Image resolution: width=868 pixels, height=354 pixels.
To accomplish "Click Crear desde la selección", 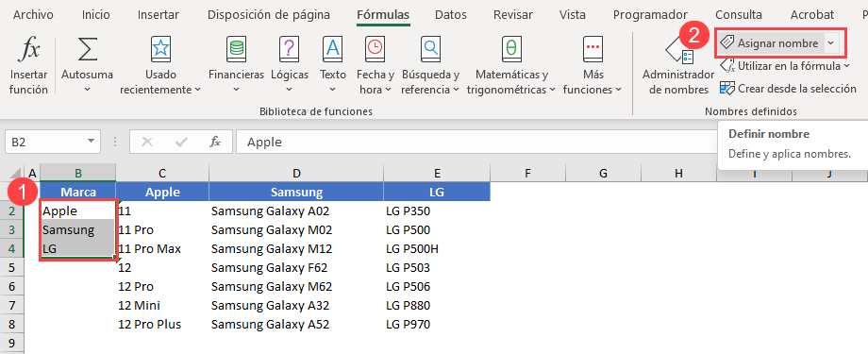I will coord(788,88).
